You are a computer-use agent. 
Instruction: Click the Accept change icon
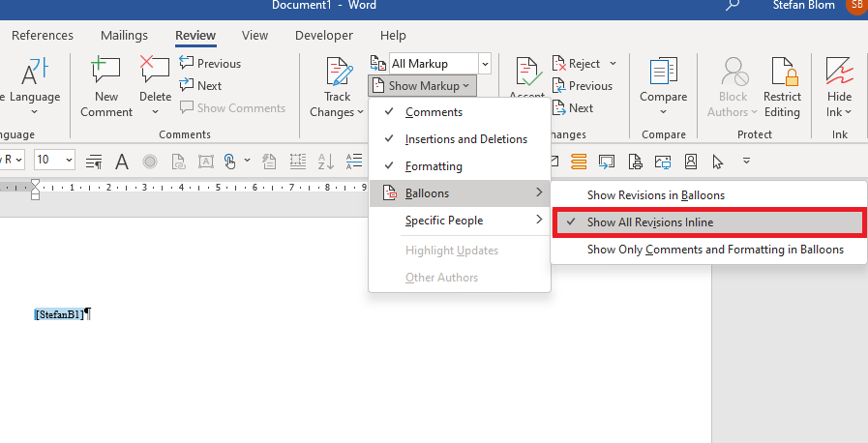(528, 72)
